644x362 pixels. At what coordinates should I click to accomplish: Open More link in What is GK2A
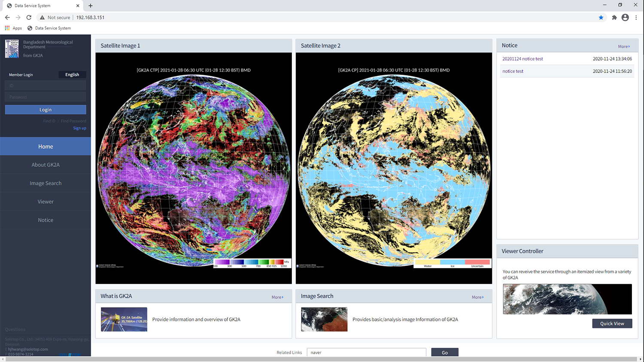pos(277,297)
